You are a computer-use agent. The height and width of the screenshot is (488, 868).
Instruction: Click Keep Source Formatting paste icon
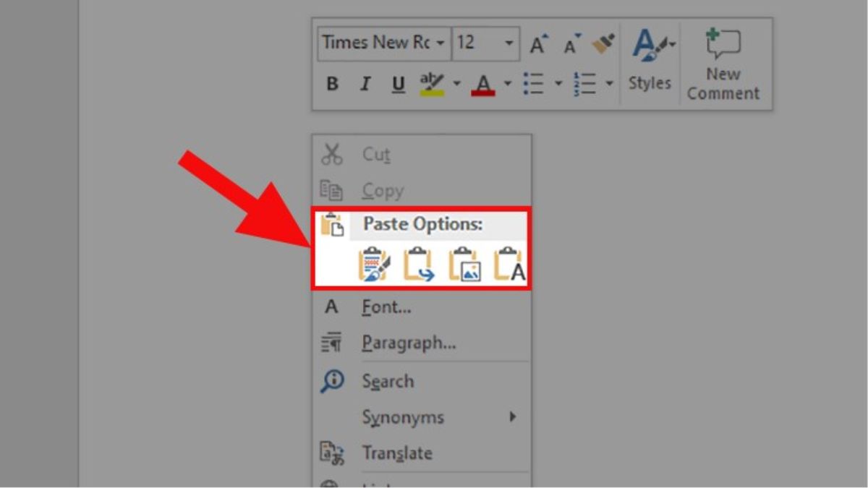374,265
